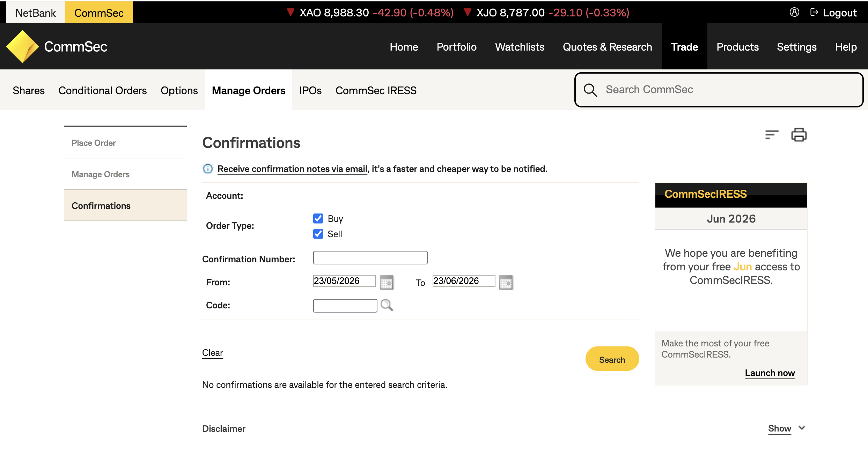Focus the Code input field
Screen dimensions: 868x450
pos(345,305)
